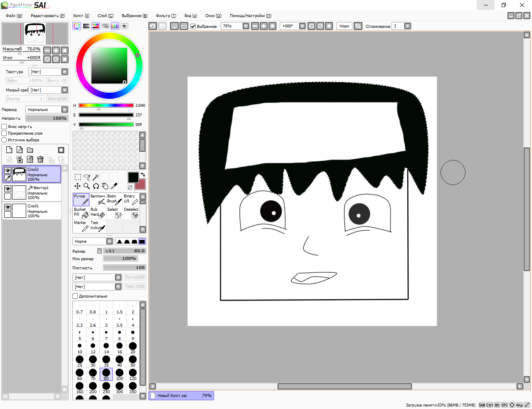532x409 pixels.
Task: Click the Select tool button
Action: pyautogui.click(x=114, y=212)
